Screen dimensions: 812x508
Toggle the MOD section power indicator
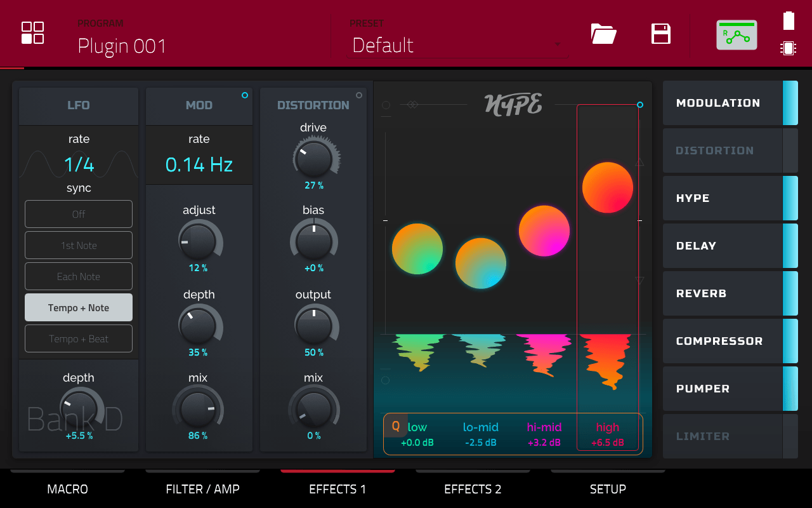tap(245, 95)
